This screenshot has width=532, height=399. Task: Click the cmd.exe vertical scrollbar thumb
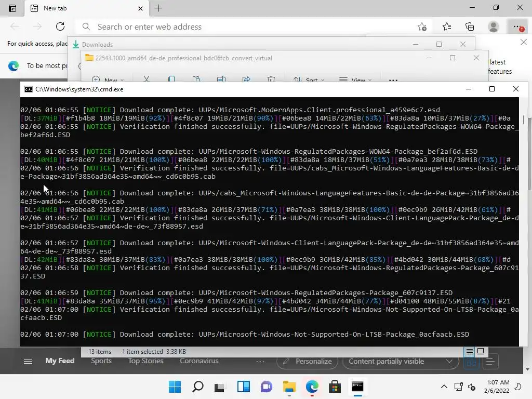coord(524,120)
